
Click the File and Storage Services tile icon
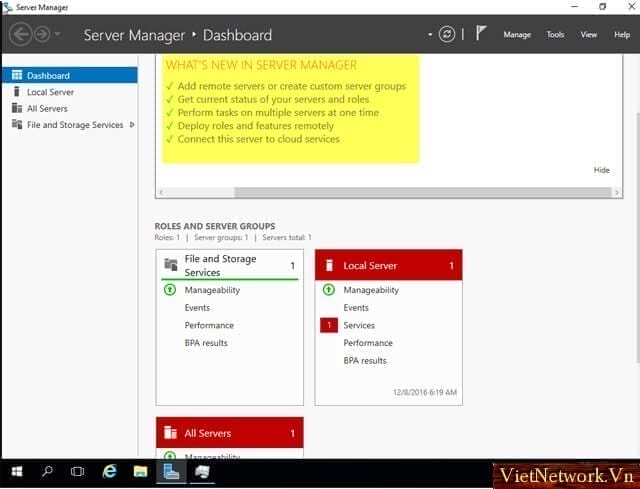[171, 265]
